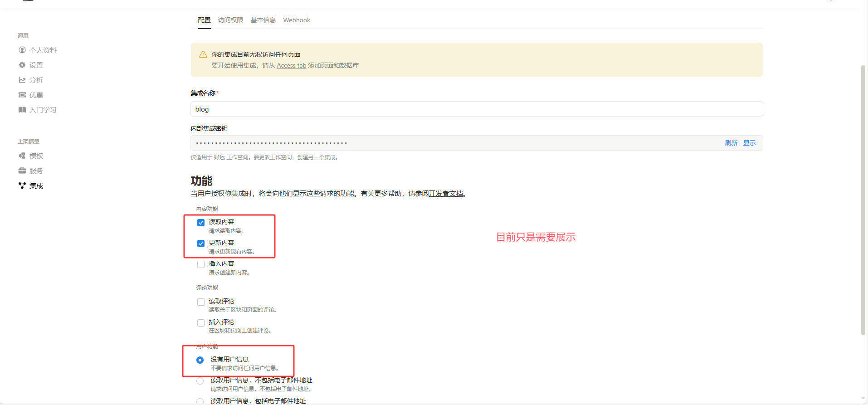
Task: Tick the 插入评论 checkbox
Action: click(201, 323)
